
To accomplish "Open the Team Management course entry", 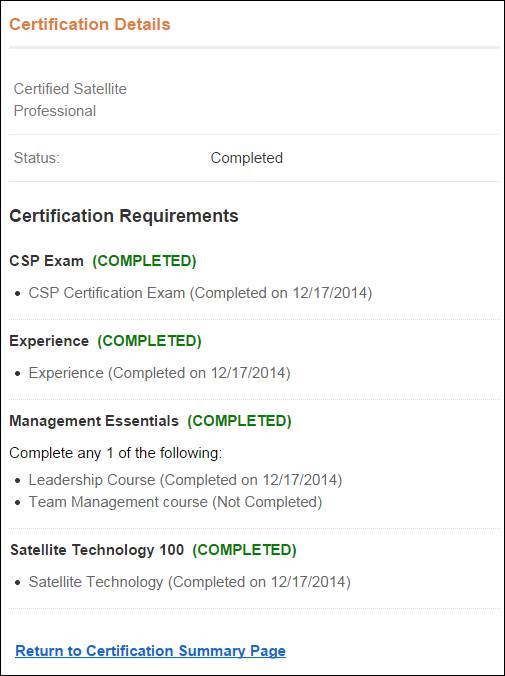I will click(x=175, y=502).
